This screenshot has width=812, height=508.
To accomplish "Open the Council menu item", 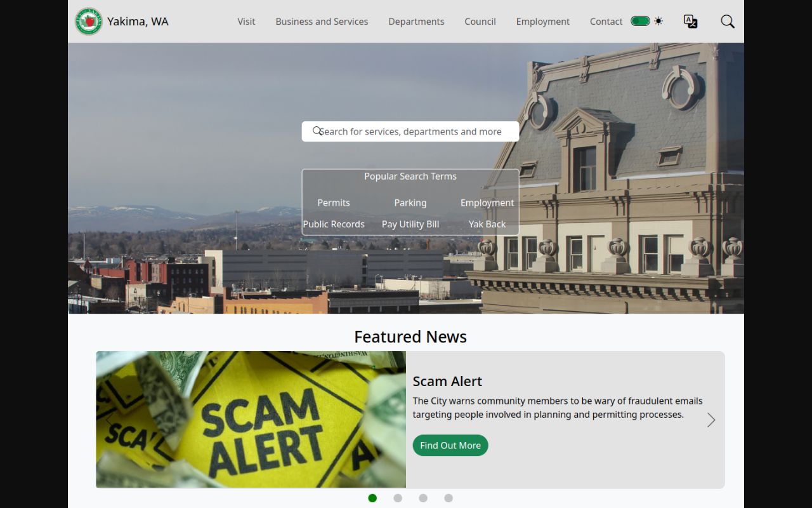I will pos(480,22).
